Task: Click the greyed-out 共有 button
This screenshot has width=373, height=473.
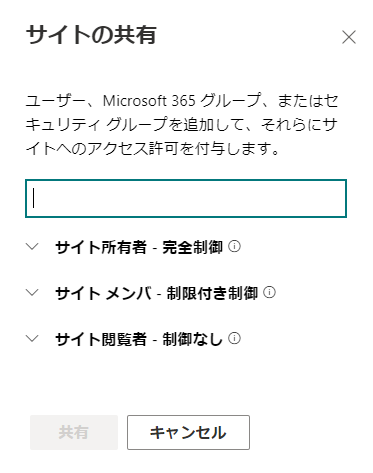Action: coord(74,432)
